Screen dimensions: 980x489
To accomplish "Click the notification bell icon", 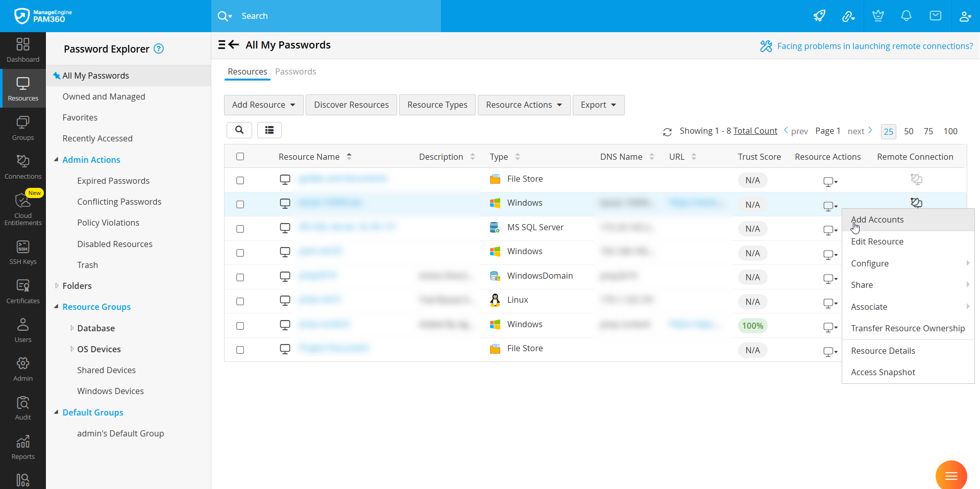I will (x=906, y=16).
